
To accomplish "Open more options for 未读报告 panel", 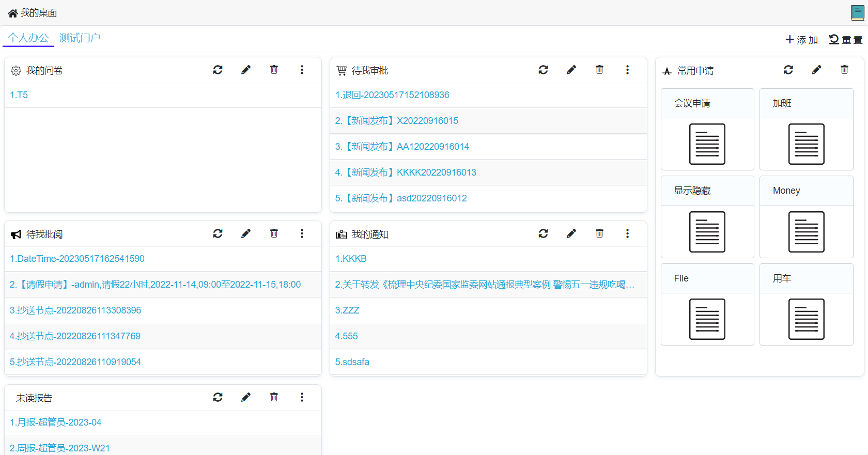I will (302, 397).
